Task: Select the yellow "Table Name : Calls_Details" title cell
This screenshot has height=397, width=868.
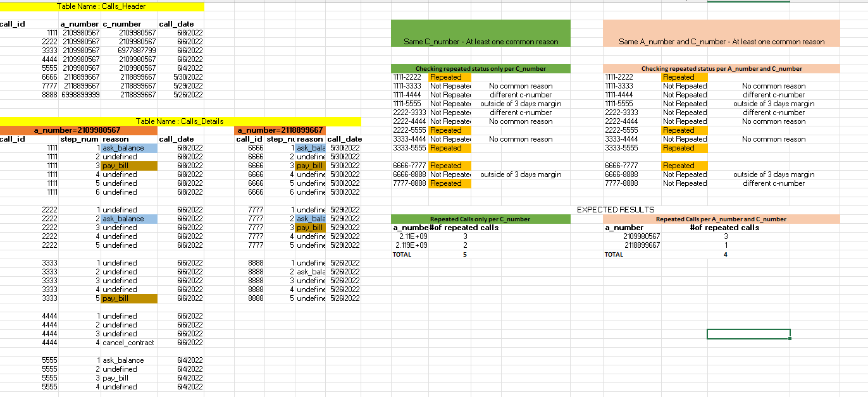Action: [x=180, y=121]
